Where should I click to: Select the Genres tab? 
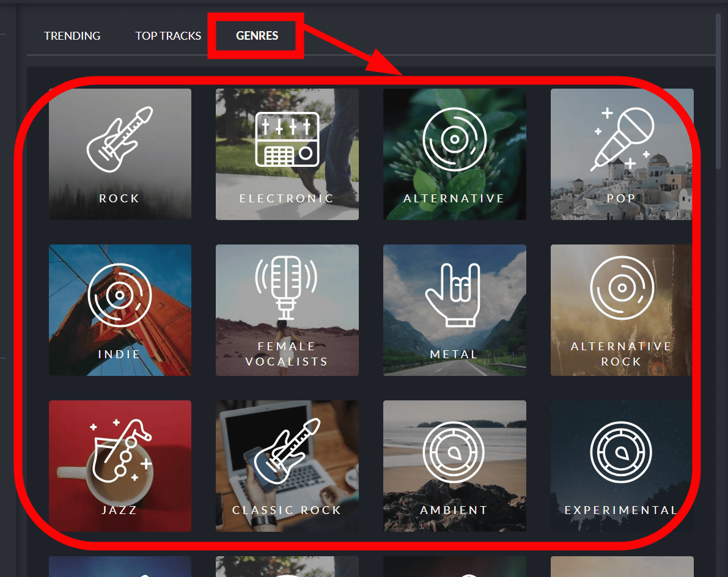[x=257, y=35]
